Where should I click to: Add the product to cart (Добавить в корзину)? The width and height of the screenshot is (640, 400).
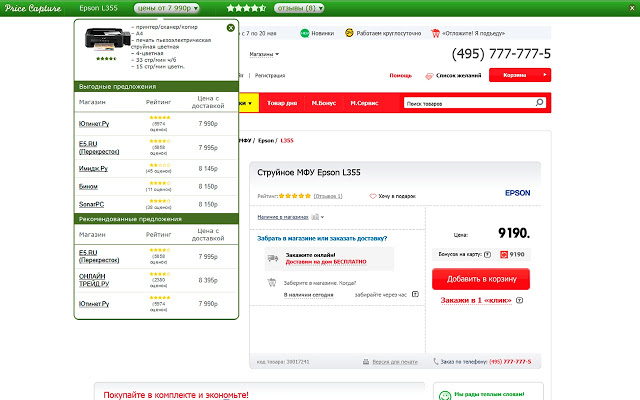[x=481, y=279]
